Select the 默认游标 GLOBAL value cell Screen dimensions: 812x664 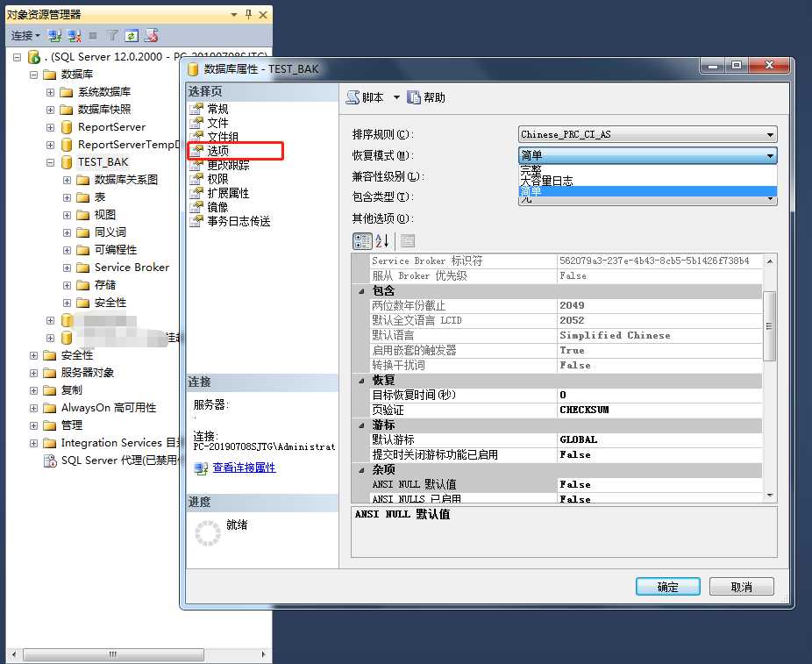pos(659,439)
